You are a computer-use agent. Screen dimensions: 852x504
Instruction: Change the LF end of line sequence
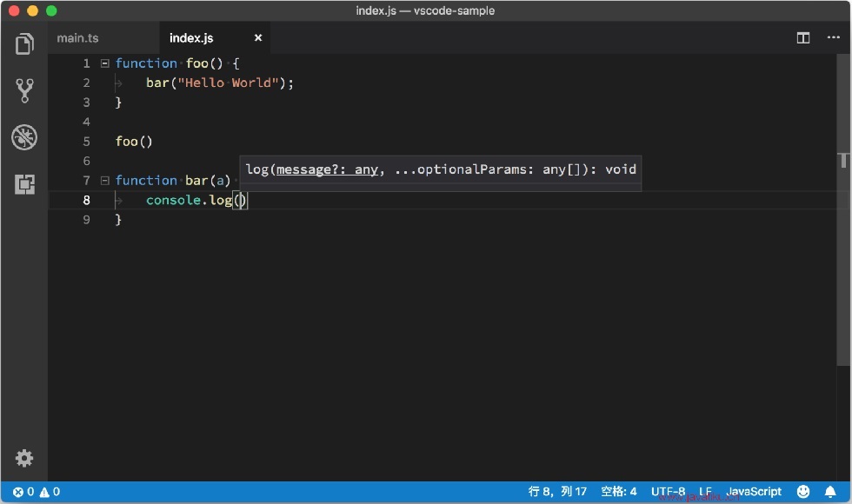[705, 492]
